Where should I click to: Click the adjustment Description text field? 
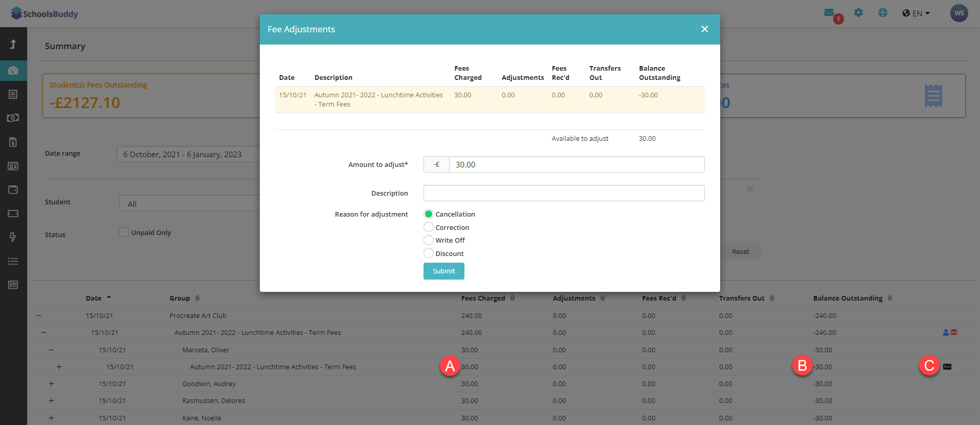coord(564,193)
